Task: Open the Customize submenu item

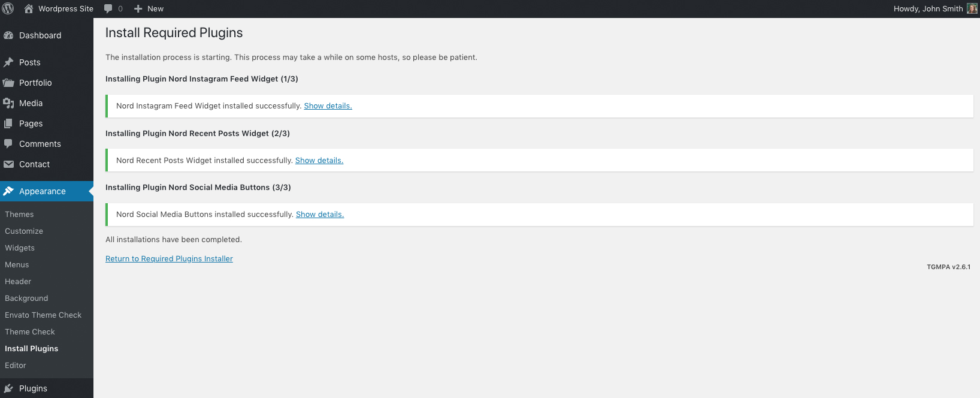Action: 24,231
